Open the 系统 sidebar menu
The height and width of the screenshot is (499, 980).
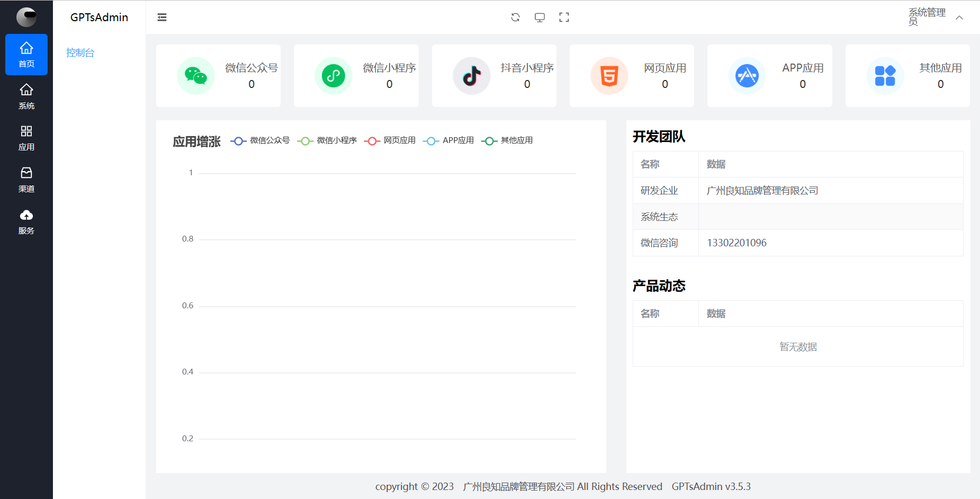26,96
